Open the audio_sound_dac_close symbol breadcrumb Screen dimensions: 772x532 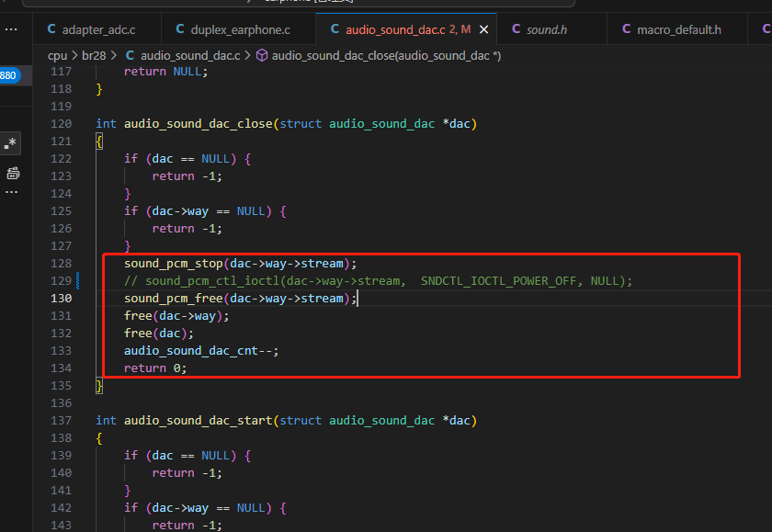[379, 56]
